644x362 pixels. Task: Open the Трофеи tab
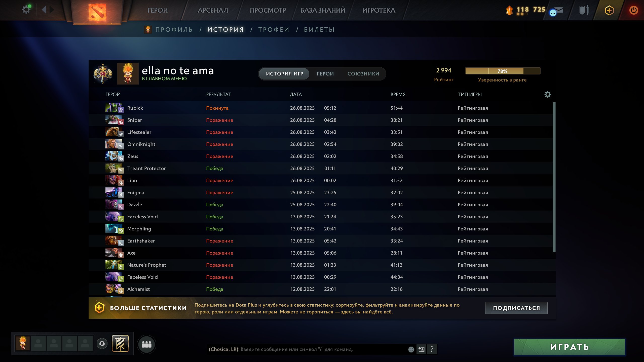coord(274,29)
